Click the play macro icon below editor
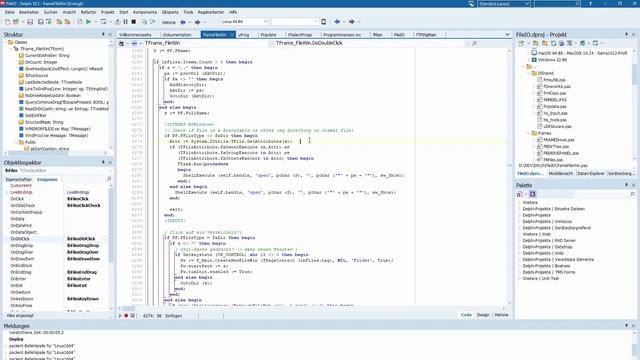Viewport: 640px width, 360px height. (x=120, y=316)
